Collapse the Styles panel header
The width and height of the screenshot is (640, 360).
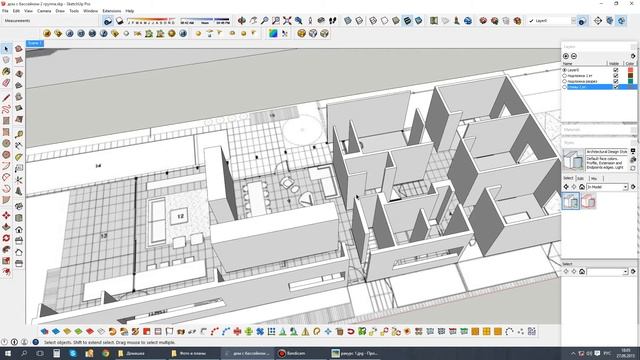pos(599,143)
